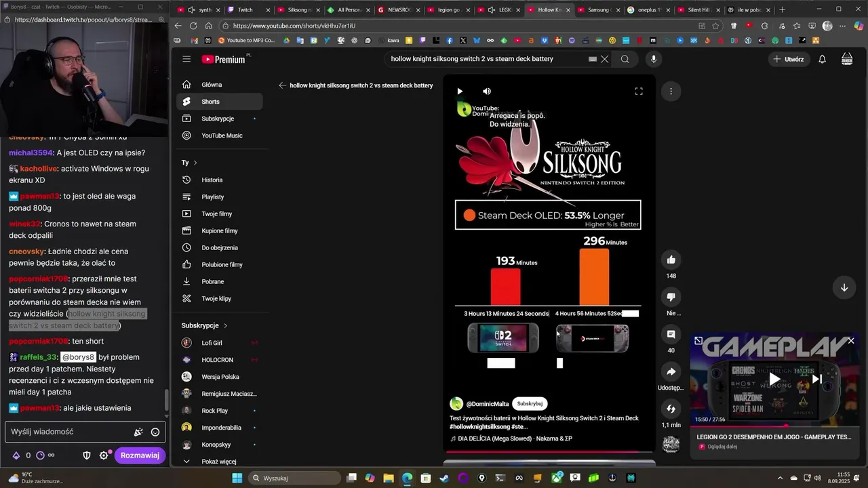
Task: Open a new browser tab
Action: [782, 9]
